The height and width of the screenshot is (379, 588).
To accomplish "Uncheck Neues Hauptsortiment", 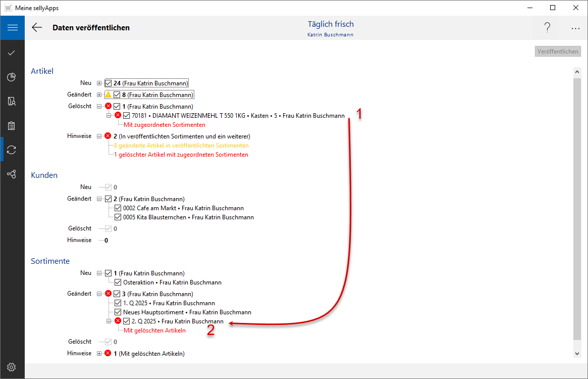I will tap(118, 312).
